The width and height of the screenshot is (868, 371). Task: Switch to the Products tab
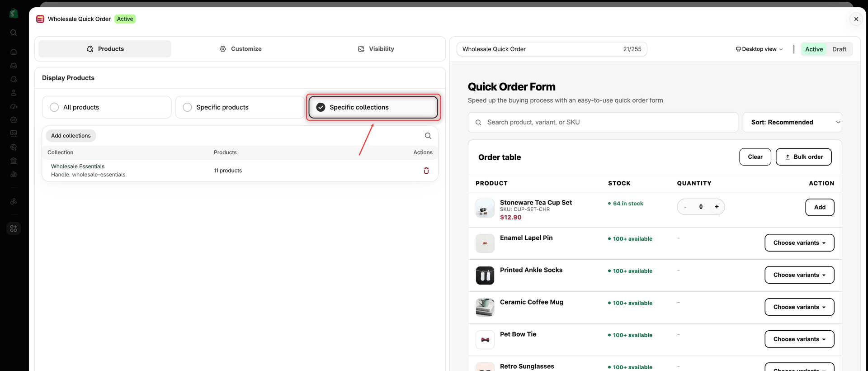click(x=105, y=49)
